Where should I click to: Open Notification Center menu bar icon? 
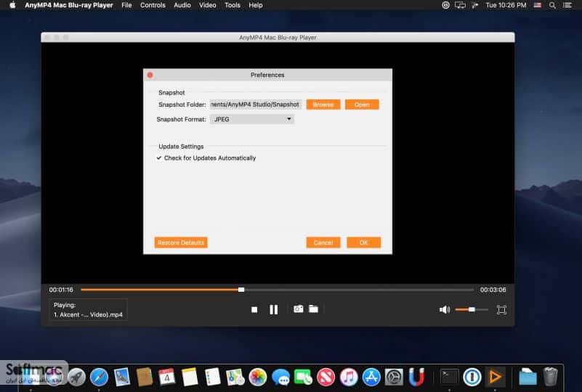point(567,5)
